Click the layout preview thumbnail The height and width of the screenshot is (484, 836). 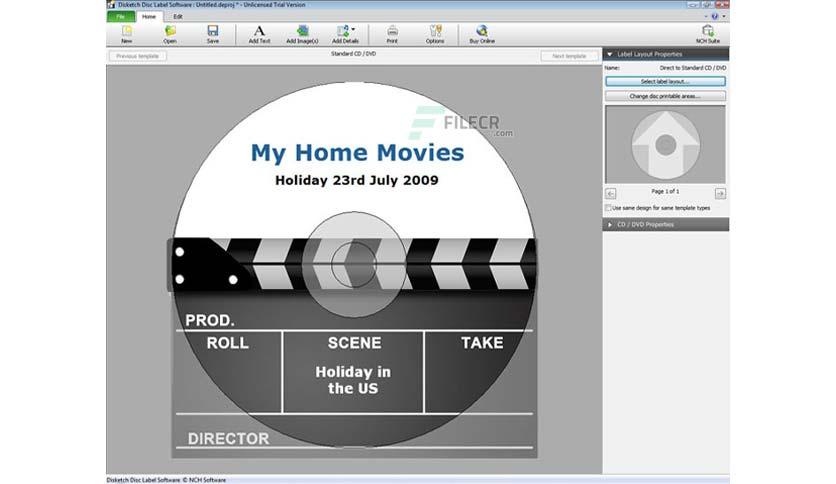pyautogui.click(x=665, y=144)
